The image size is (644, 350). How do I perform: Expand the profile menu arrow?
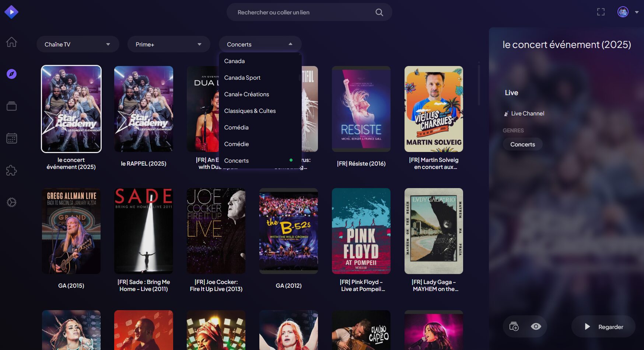click(637, 12)
